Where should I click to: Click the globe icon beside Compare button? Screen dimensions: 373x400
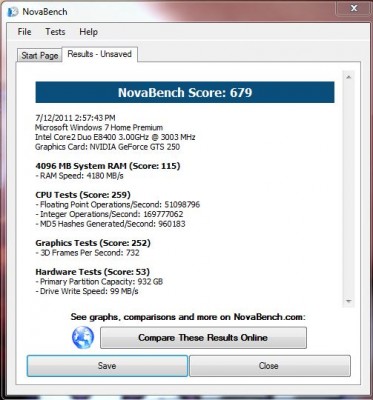(x=83, y=338)
